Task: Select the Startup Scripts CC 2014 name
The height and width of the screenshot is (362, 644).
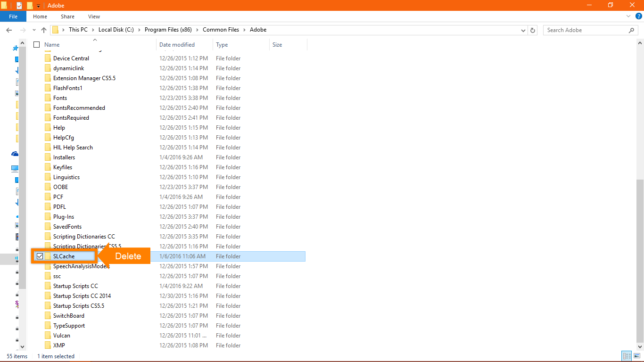Action: [x=82, y=296]
